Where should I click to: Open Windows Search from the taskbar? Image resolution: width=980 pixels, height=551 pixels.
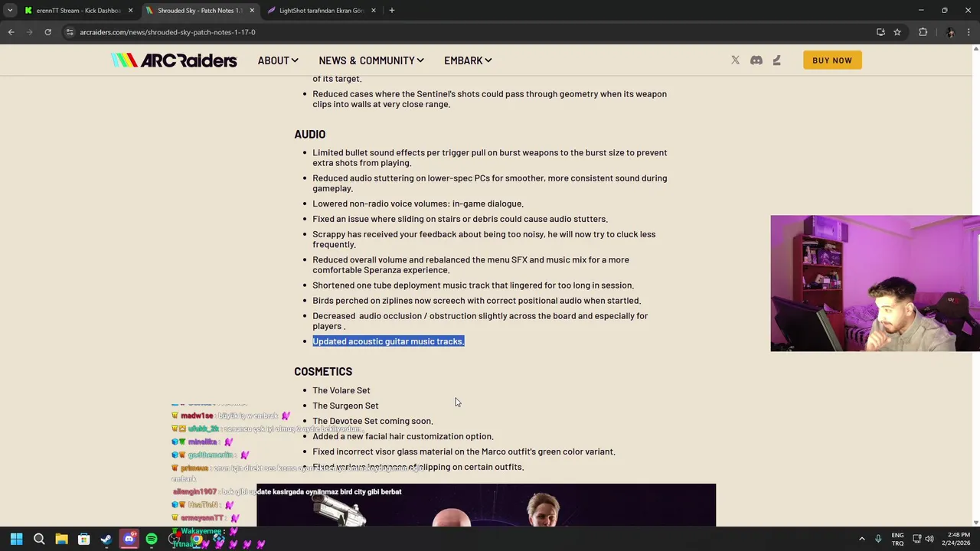(39, 539)
